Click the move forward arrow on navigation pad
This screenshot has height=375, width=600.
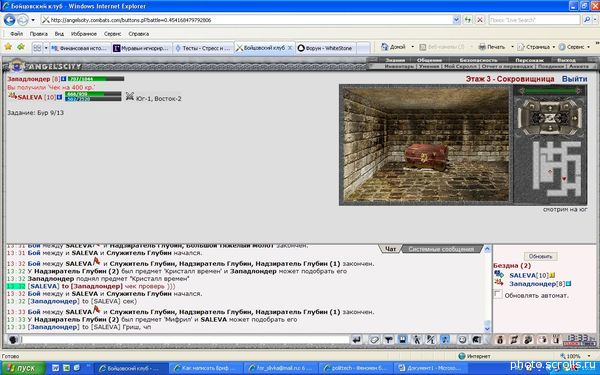[x=550, y=108]
